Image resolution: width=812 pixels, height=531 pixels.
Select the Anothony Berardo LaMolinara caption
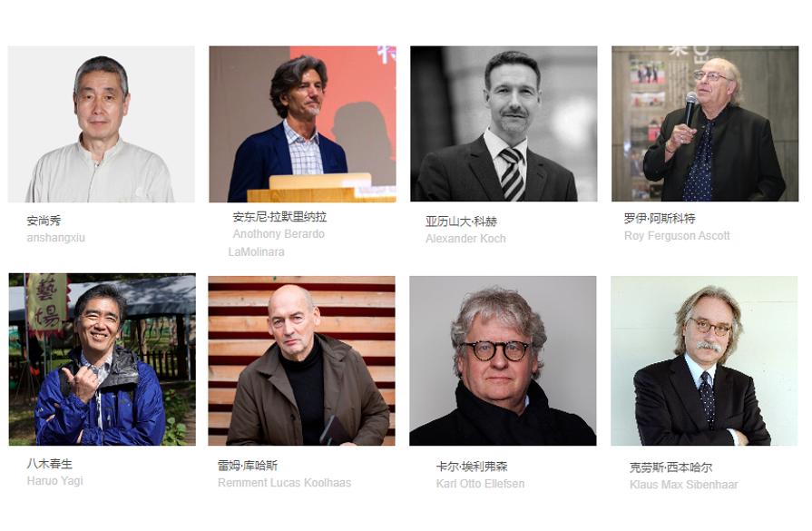[x=277, y=242]
